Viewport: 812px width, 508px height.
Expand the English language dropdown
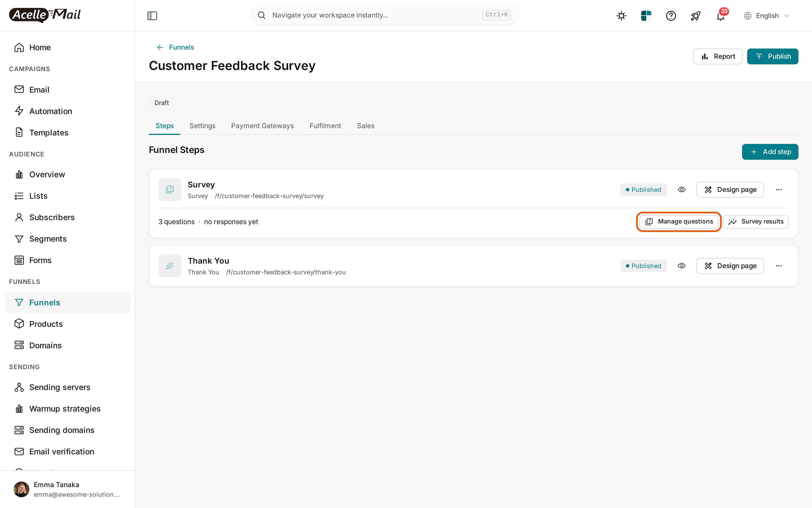pos(766,16)
